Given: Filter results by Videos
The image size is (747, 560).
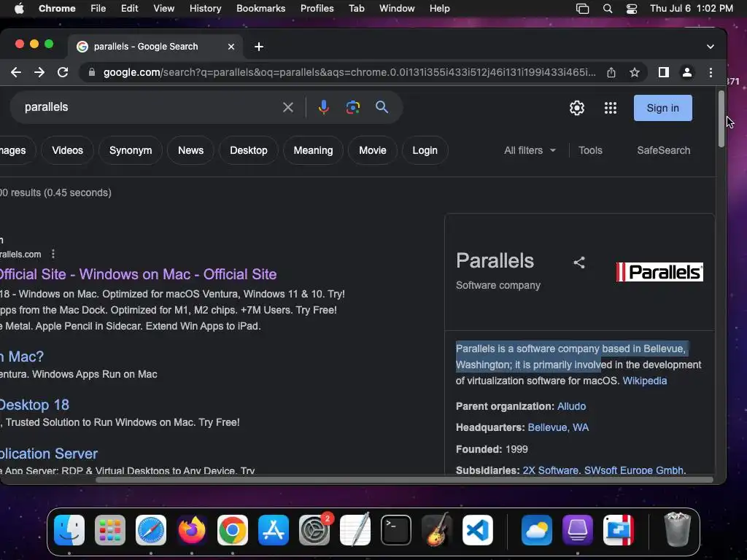Looking at the screenshot, I should tap(67, 150).
